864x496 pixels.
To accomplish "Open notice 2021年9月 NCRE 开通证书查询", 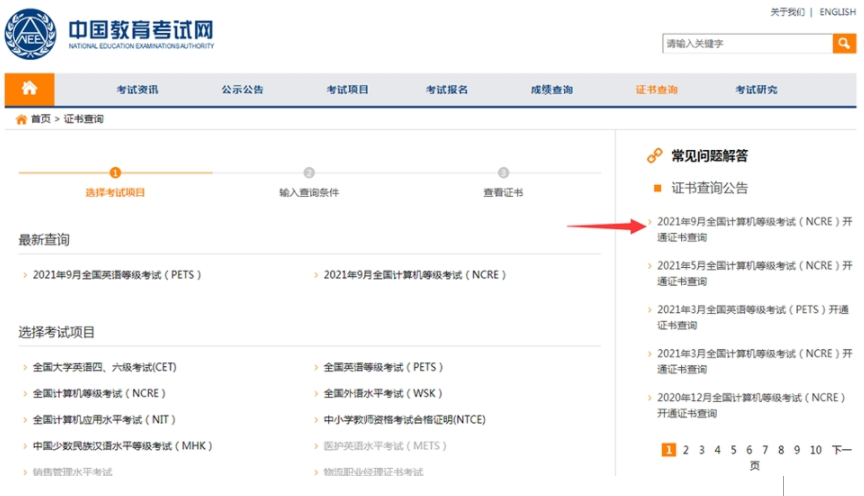I will [754, 229].
